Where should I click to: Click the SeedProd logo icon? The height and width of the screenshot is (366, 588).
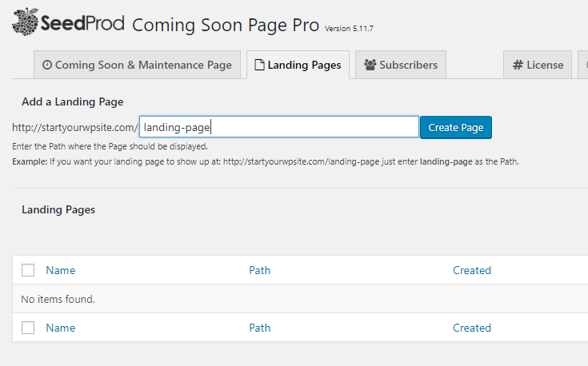[x=25, y=22]
